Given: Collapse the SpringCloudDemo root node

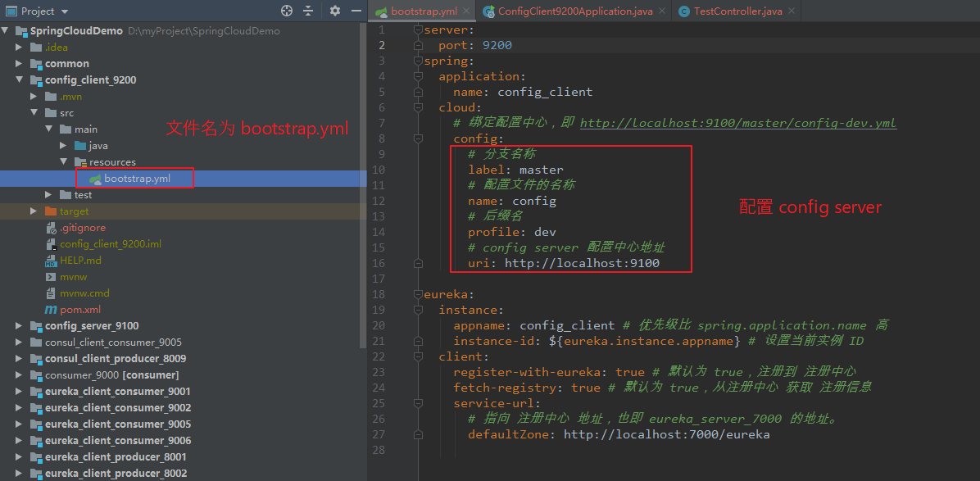Looking at the screenshot, I should click(7, 30).
